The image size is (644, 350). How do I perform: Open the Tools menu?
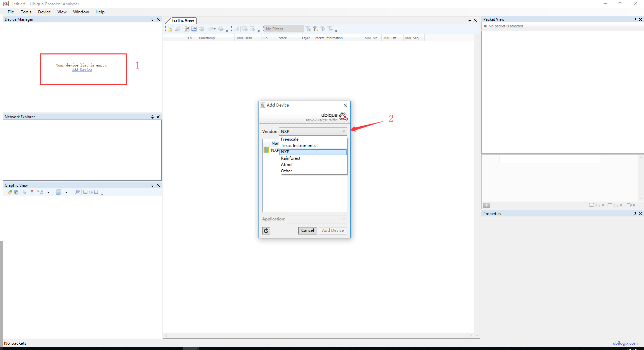[26, 12]
